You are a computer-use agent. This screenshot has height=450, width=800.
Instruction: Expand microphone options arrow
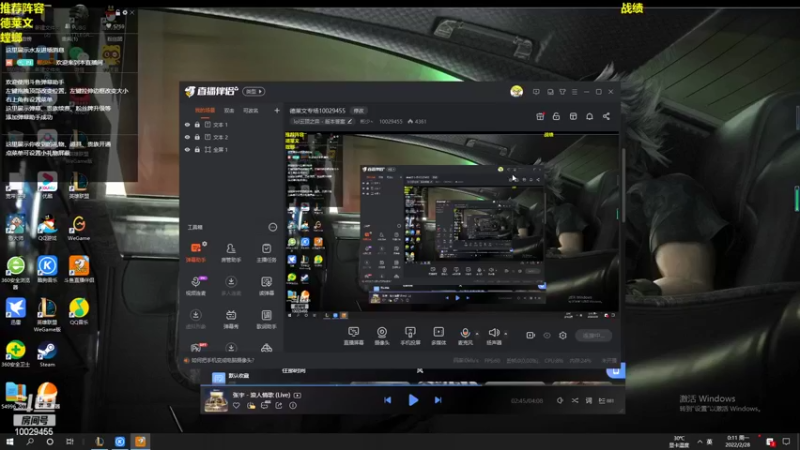(x=477, y=334)
